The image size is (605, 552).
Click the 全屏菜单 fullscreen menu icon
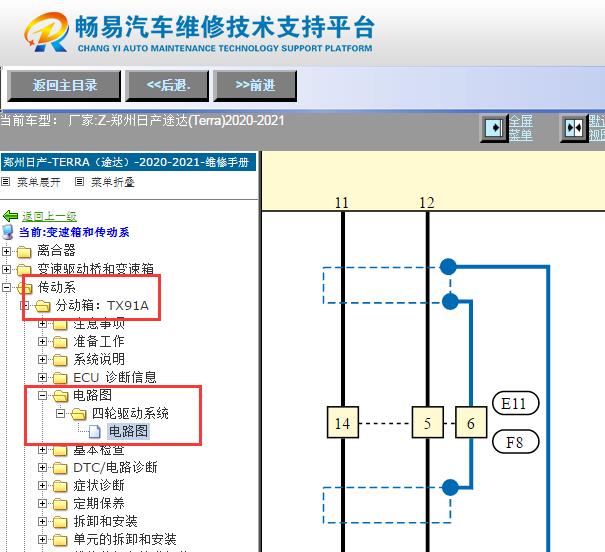(x=493, y=128)
